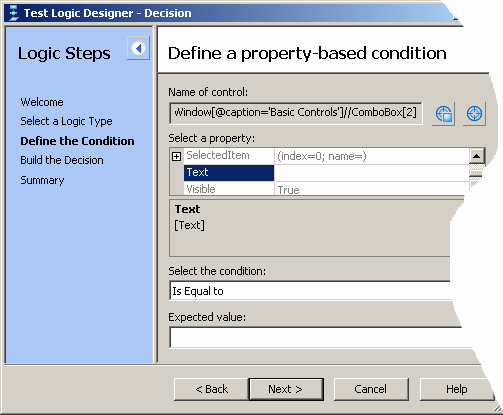
Task: Jump to the Build the Decision step
Action: pos(62,160)
